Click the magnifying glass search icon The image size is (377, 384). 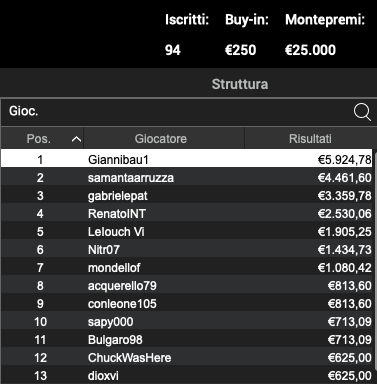pos(362,112)
